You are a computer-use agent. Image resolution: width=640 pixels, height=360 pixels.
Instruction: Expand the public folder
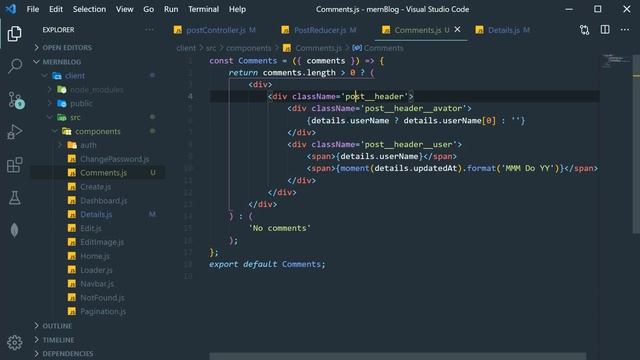coord(81,103)
